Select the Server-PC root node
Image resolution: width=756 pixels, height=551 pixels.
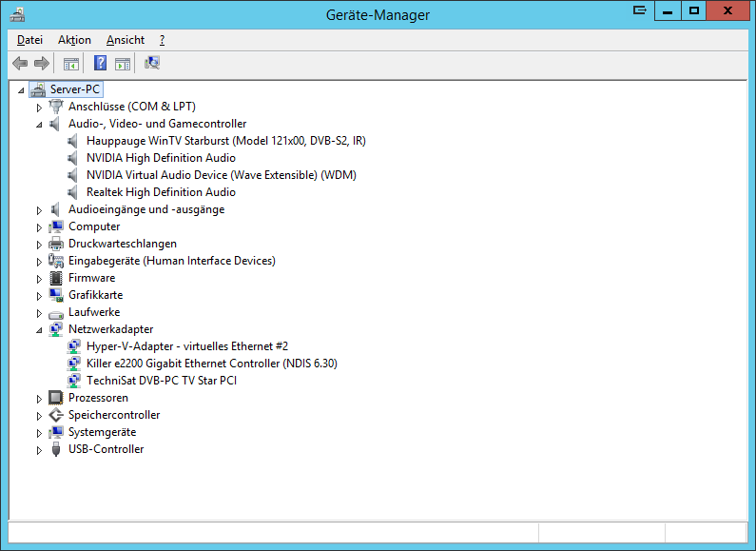click(x=74, y=89)
